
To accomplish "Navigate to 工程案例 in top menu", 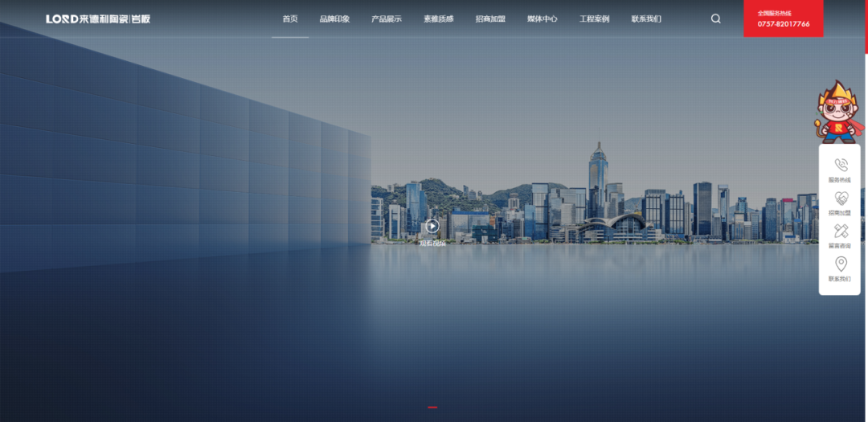I will pos(595,18).
